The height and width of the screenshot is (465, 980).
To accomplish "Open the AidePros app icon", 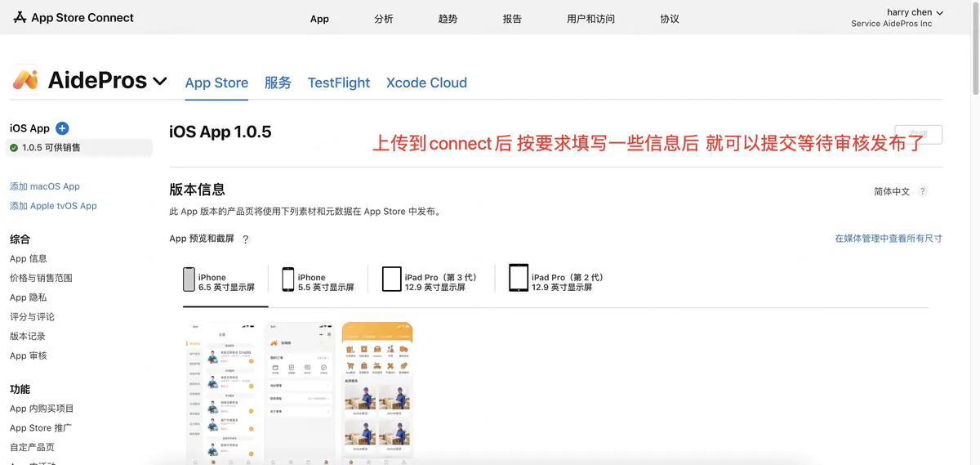I will 24,79.
